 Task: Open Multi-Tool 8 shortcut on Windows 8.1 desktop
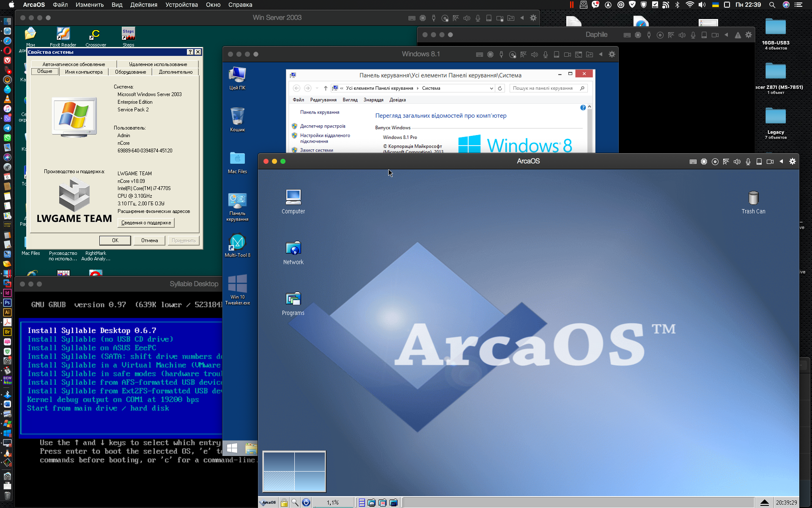pyautogui.click(x=237, y=246)
